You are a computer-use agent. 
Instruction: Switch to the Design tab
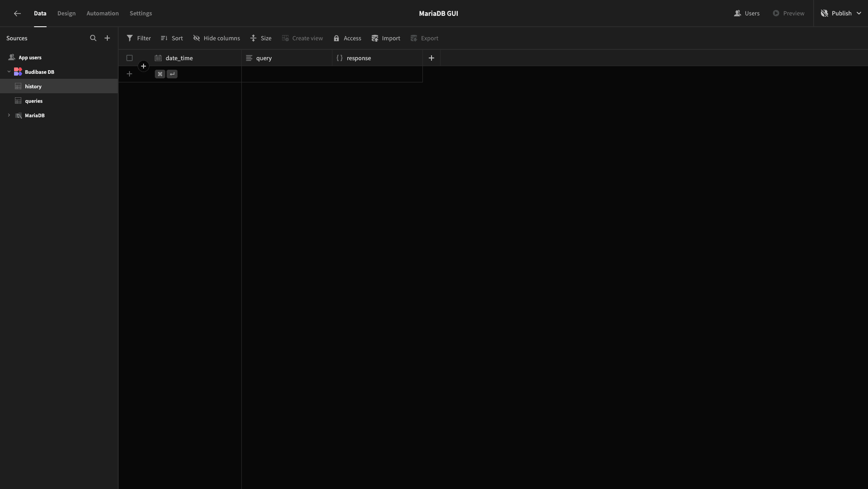(67, 13)
